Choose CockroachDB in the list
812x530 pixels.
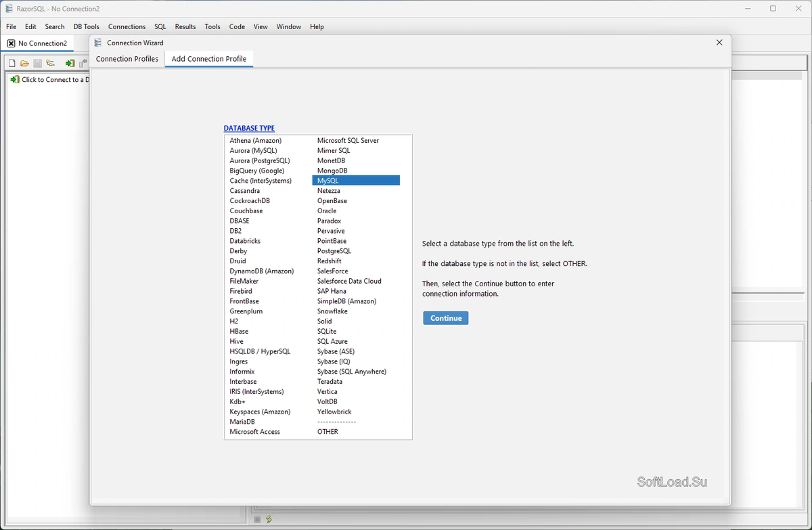(250, 201)
